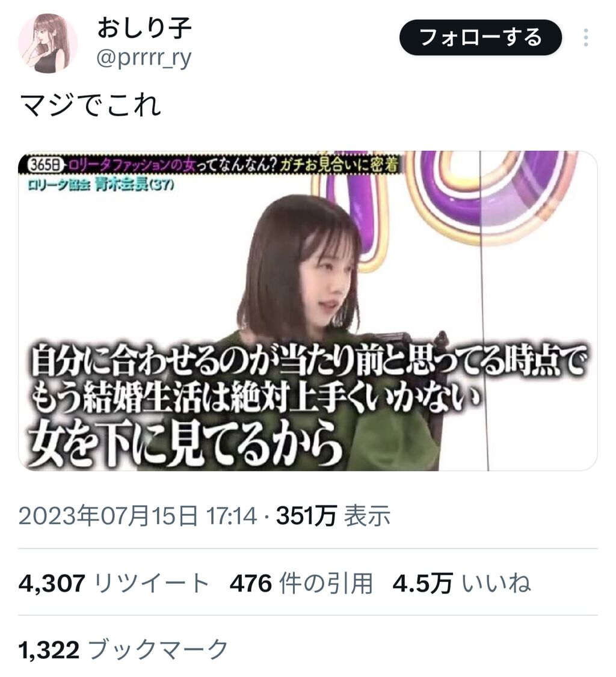Select the マジでこれ tweet text
This screenshot has height=677, width=616.
tap(91, 105)
